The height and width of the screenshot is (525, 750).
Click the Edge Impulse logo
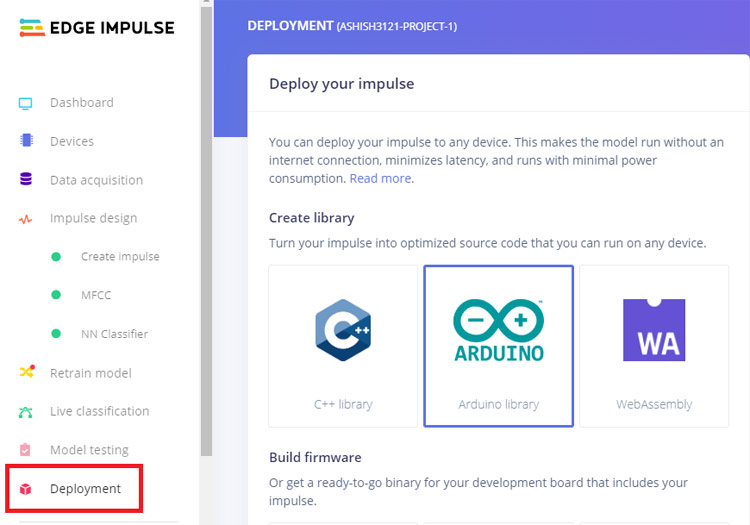(x=97, y=28)
